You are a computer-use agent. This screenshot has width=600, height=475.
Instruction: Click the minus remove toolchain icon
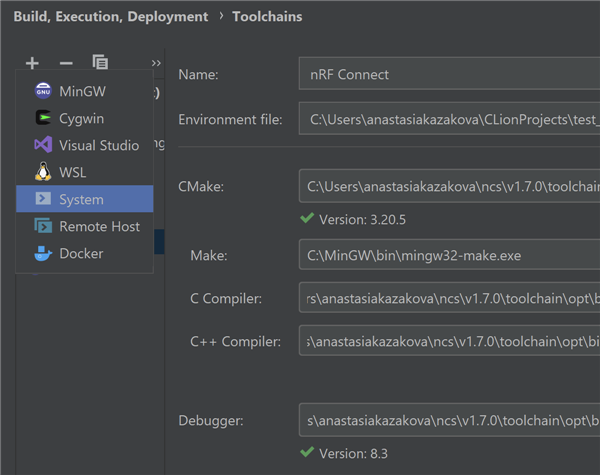(x=66, y=63)
